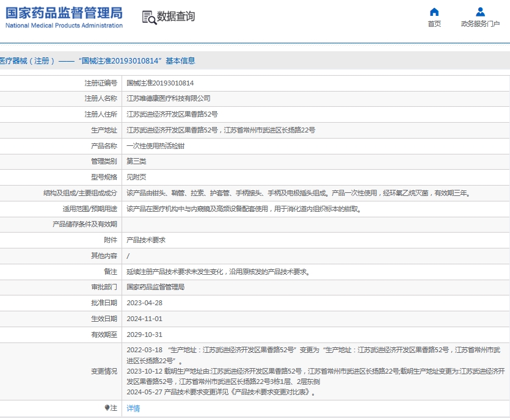
Task: Click the 注册证编号 label
Action: pos(101,83)
